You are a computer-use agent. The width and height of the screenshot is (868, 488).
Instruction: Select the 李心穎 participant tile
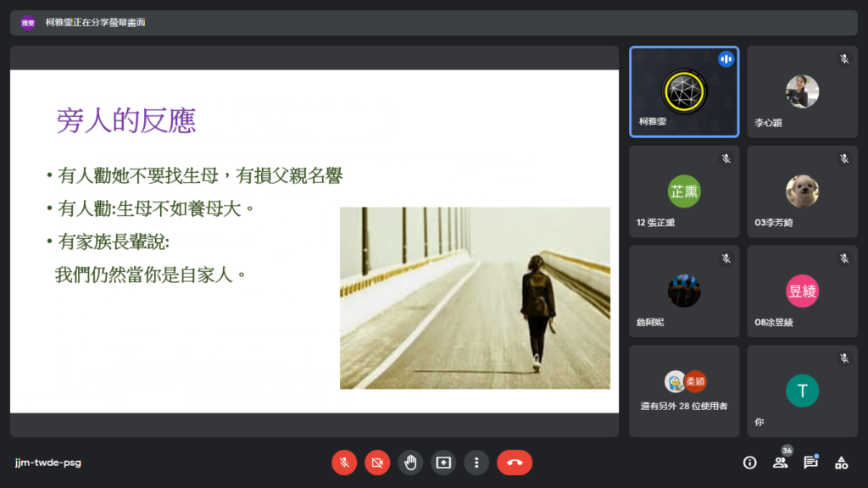pyautogui.click(x=802, y=91)
